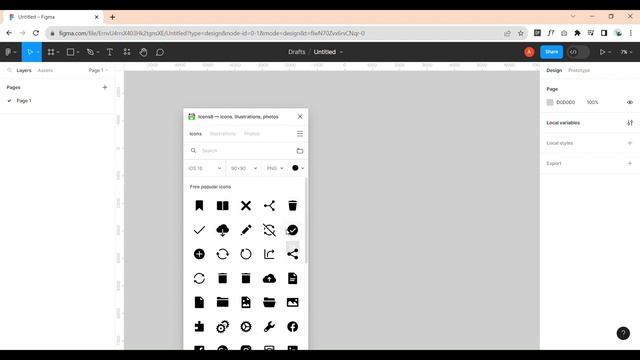
Task: Open the icon color dropdown
Action: 298,168
